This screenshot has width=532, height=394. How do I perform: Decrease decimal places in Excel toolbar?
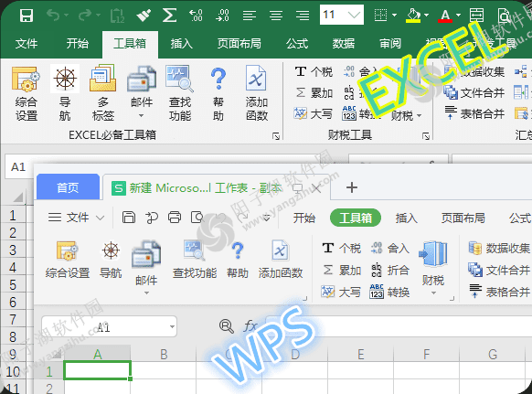pyautogui.click(x=222, y=16)
